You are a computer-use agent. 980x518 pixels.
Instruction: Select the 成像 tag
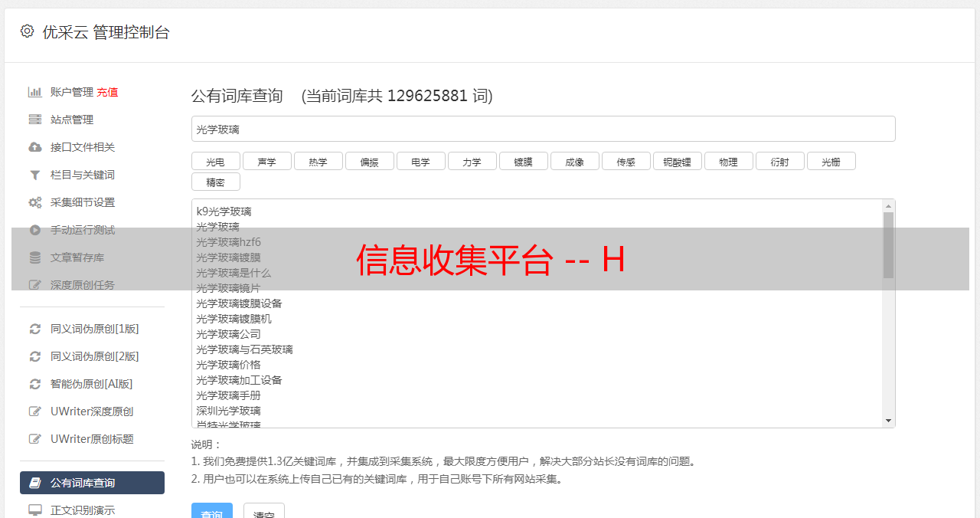click(x=574, y=161)
